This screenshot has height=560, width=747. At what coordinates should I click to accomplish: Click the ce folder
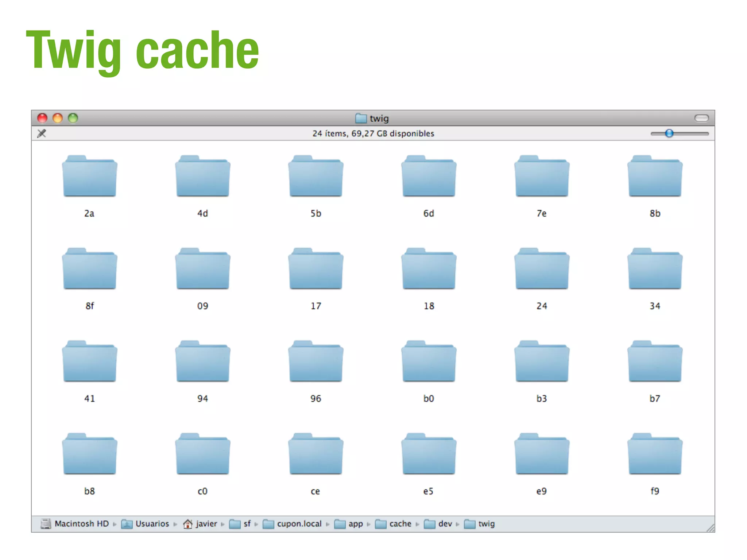[x=316, y=454]
